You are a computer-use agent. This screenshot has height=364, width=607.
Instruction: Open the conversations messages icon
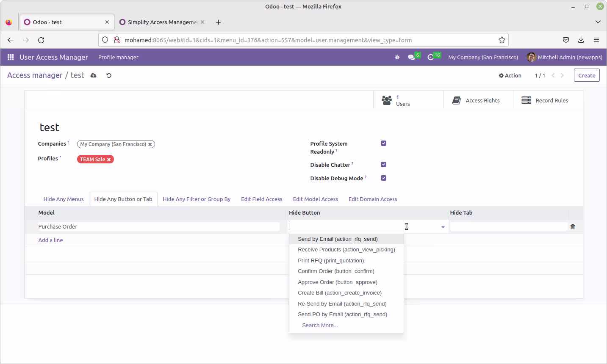(x=411, y=57)
